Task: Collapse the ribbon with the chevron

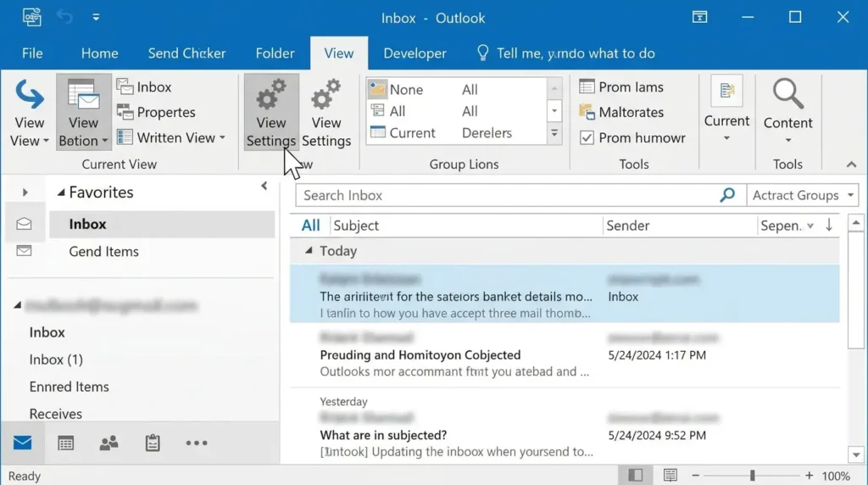Action: pos(851,164)
